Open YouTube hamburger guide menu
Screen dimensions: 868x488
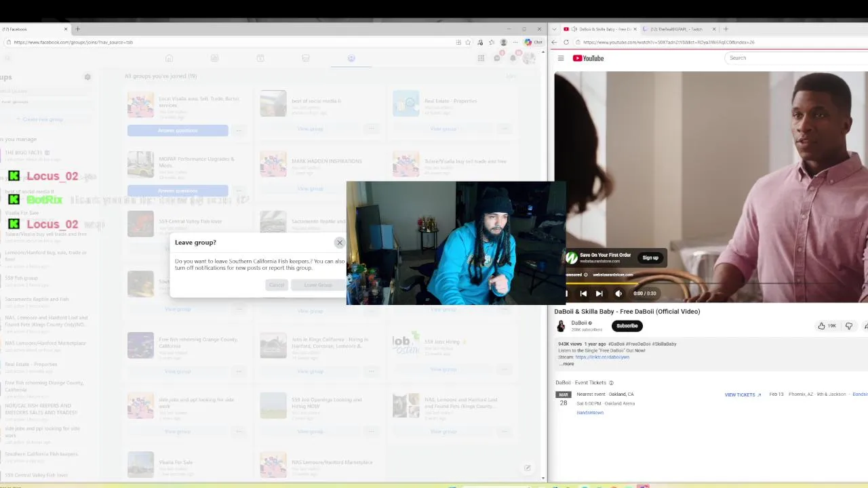[561, 58]
